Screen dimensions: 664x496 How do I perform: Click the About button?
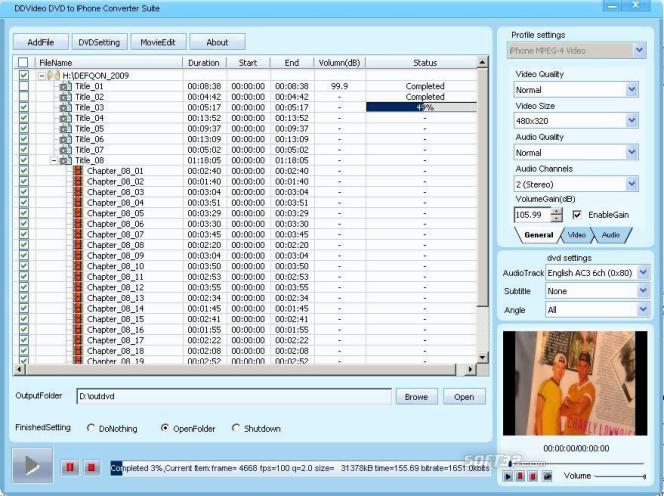(x=217, y=42)
